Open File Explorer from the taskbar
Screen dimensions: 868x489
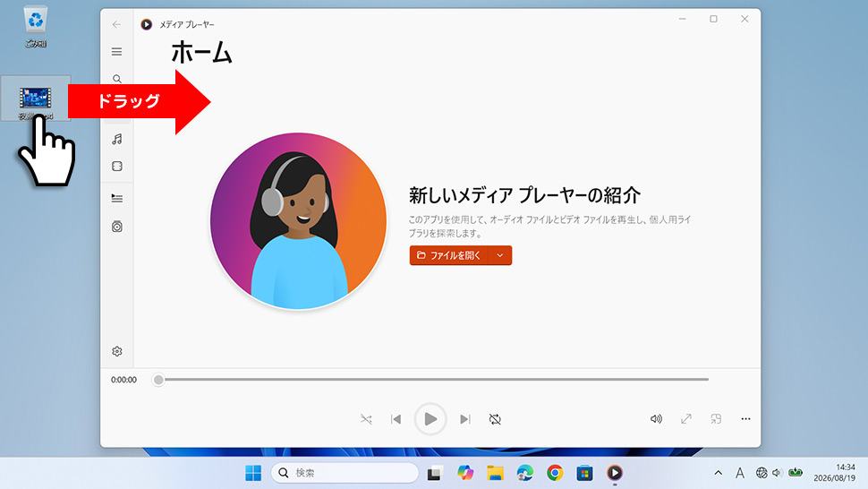[x=495, y=473]
